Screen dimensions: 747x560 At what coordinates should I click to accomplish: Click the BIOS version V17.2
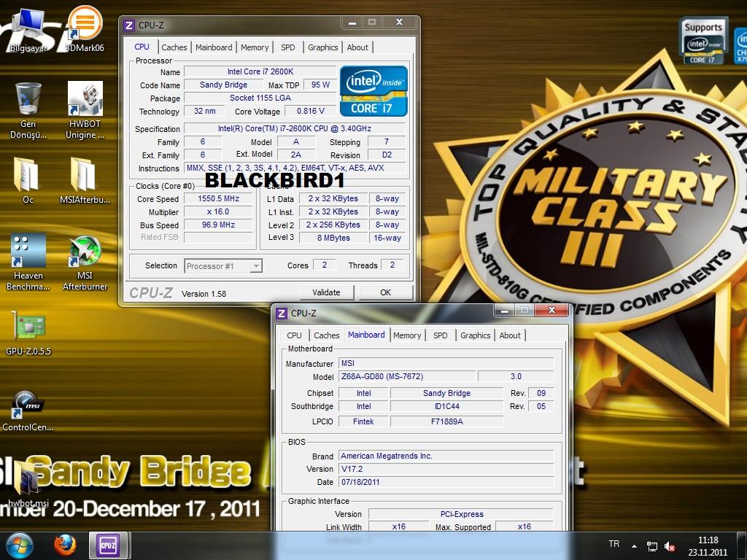pos(446,469)
